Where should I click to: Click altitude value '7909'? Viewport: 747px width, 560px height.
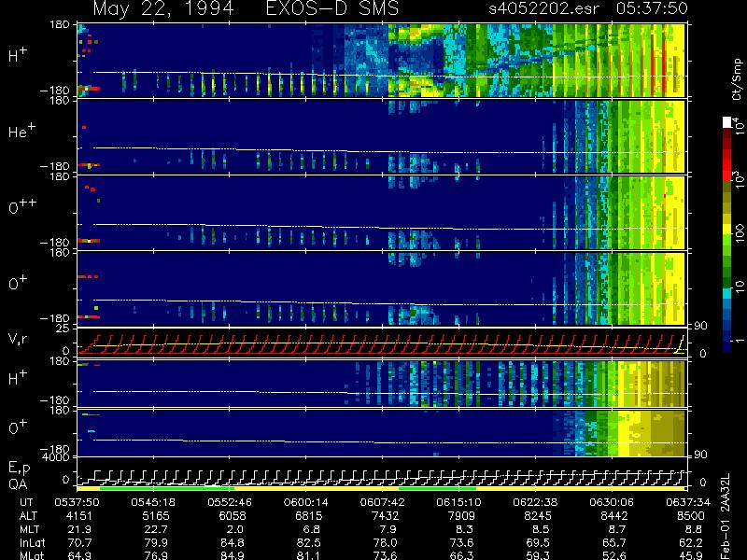(x=461, y=516)
